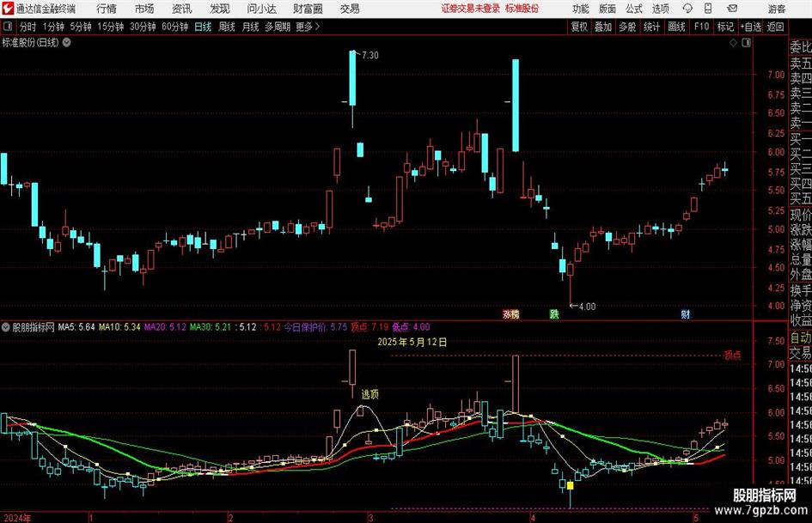Click the 复权 toolbar button
Image resolution: width=812 pixels, height=523 pixels.
coord(579,27)
